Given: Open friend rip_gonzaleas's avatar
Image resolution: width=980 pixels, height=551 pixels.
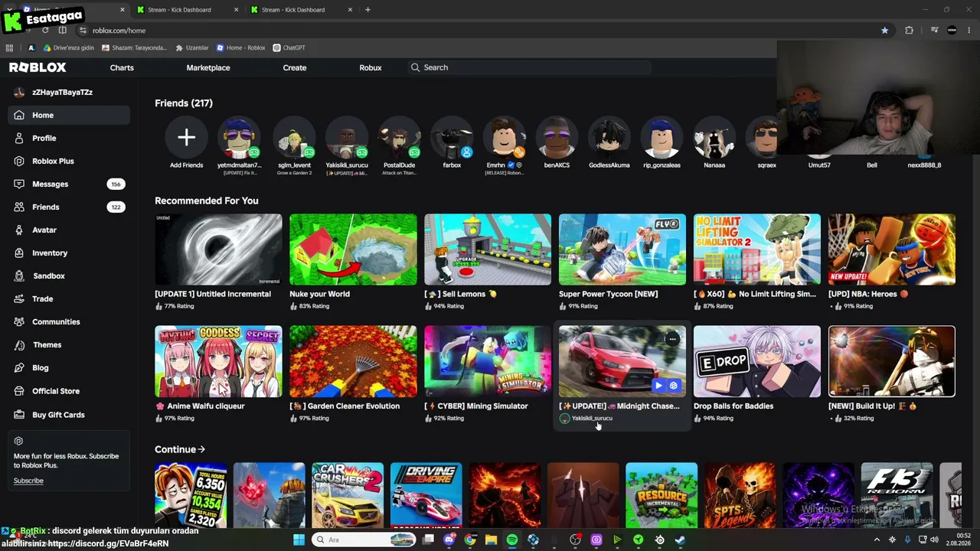Looking at the screenshot, I should (x=661, y=138).
